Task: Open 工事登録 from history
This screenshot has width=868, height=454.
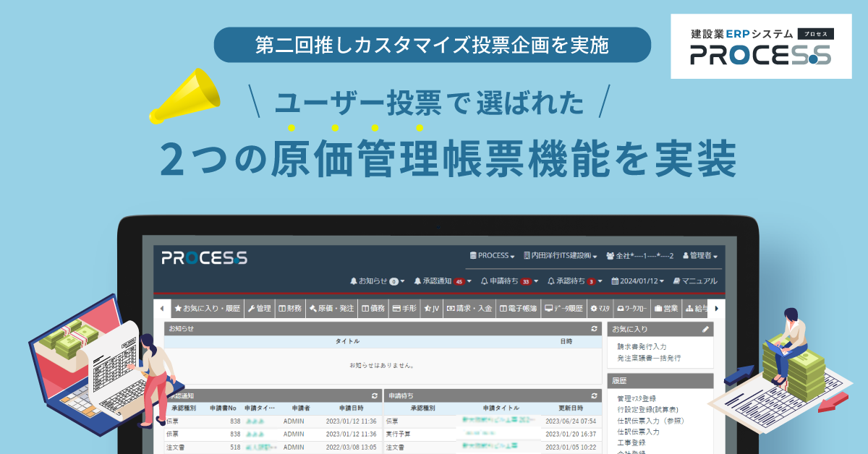Action: point(631,442)
